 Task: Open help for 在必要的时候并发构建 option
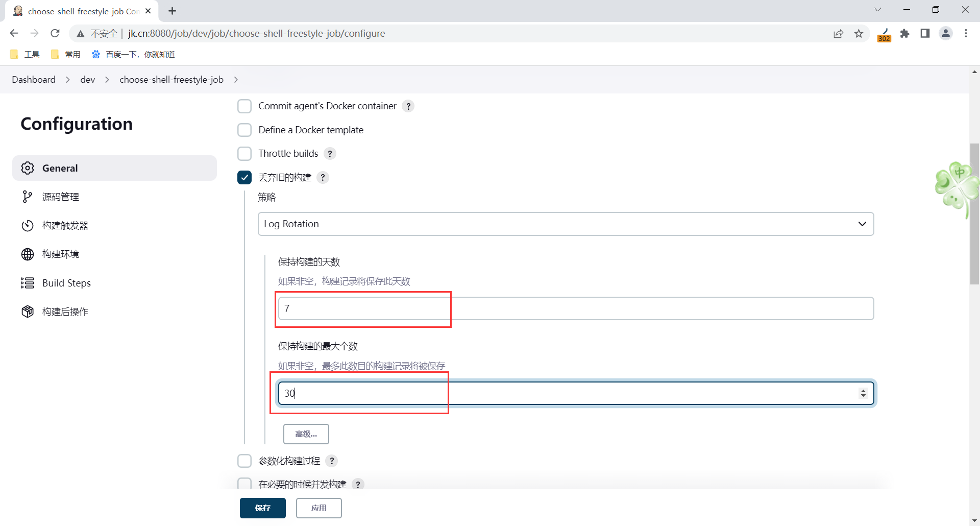point(358,484)
